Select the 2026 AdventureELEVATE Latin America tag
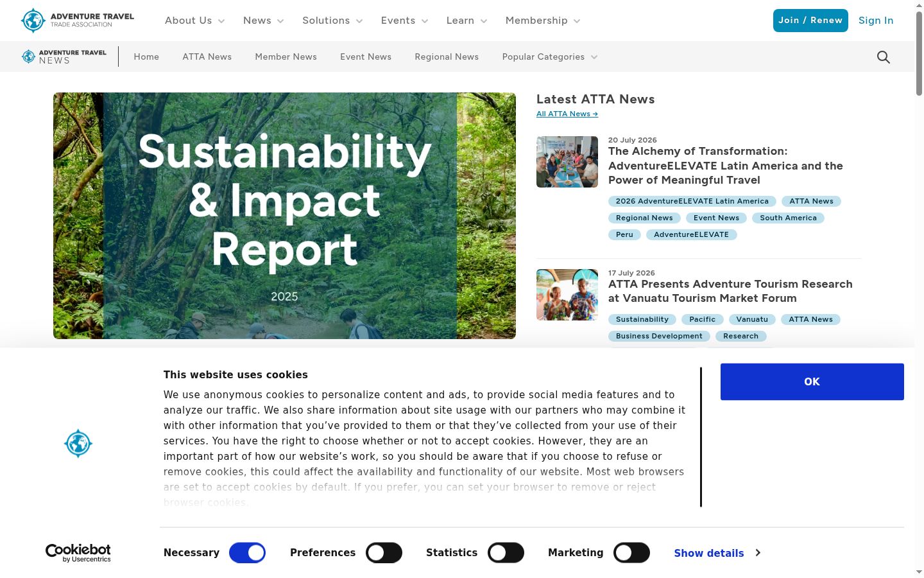The width and height of the screenshot is (924, 578). [x=692, y=201]
